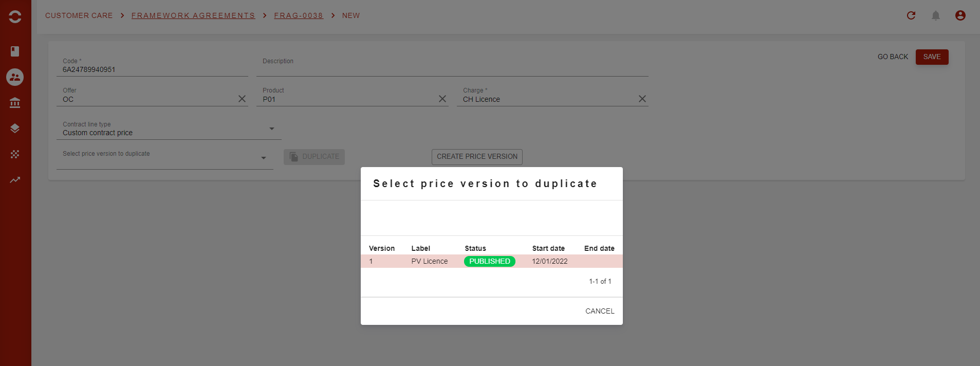The width and height of the screenshot is (980, 366).
Task: Open Select price version to duplicate dropdown
Action: (x=264, y=158)
